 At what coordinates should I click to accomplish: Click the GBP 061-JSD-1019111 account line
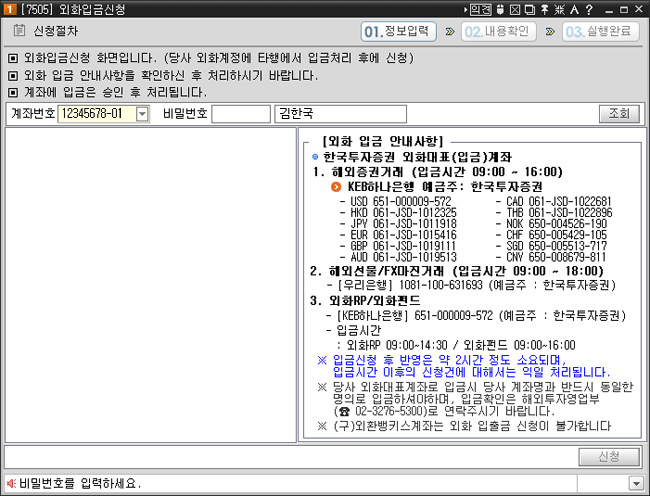(x=398, y=246)
